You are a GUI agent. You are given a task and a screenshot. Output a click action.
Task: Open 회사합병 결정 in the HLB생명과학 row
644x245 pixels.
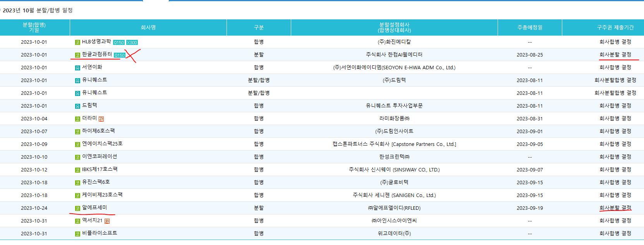615,42
